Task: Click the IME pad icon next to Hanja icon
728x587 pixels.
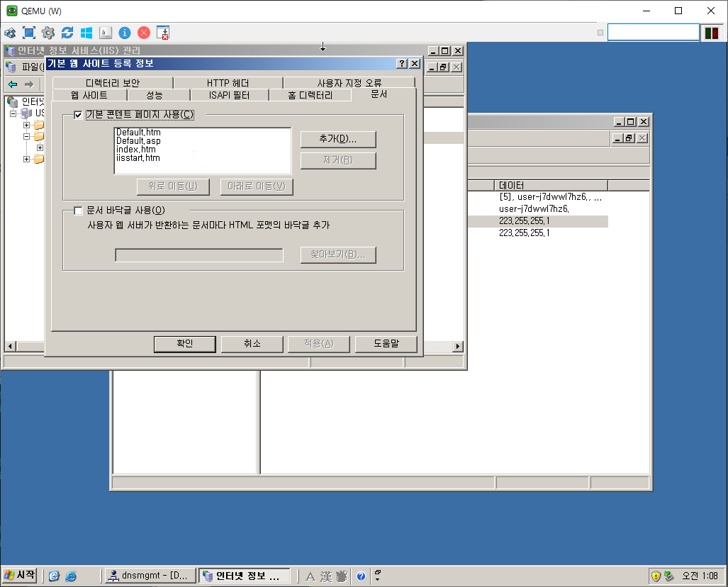Action: (x=342, y=577)
